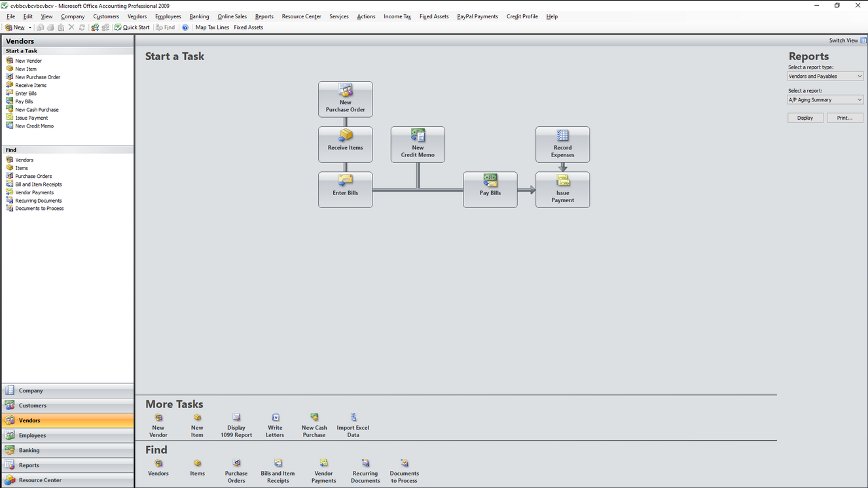Open the Pay Bills flowchart tile
868x488 pixels.
tap(490, 190)
